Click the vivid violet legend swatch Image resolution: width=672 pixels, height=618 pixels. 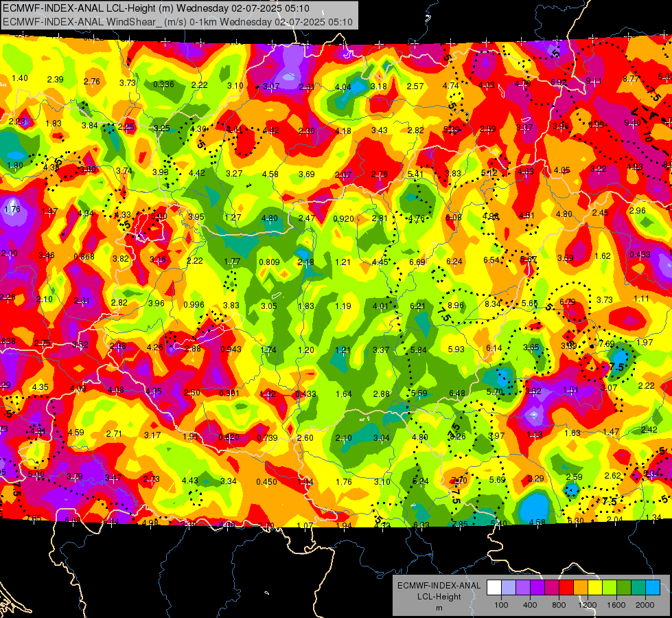pos(537,588)
